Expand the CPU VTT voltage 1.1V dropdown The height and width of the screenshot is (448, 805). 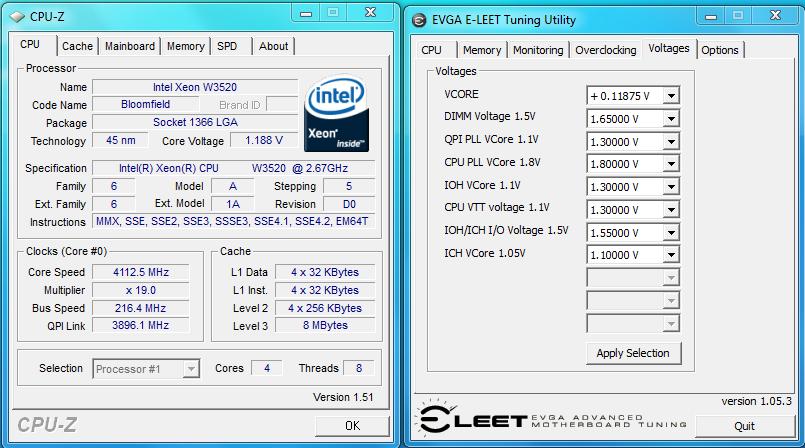(x=671, y=210)
